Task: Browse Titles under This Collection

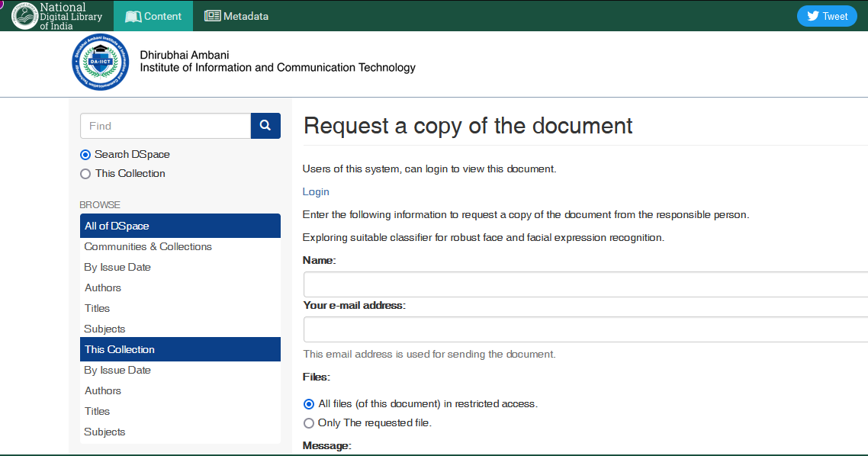Action: point(97,411)
